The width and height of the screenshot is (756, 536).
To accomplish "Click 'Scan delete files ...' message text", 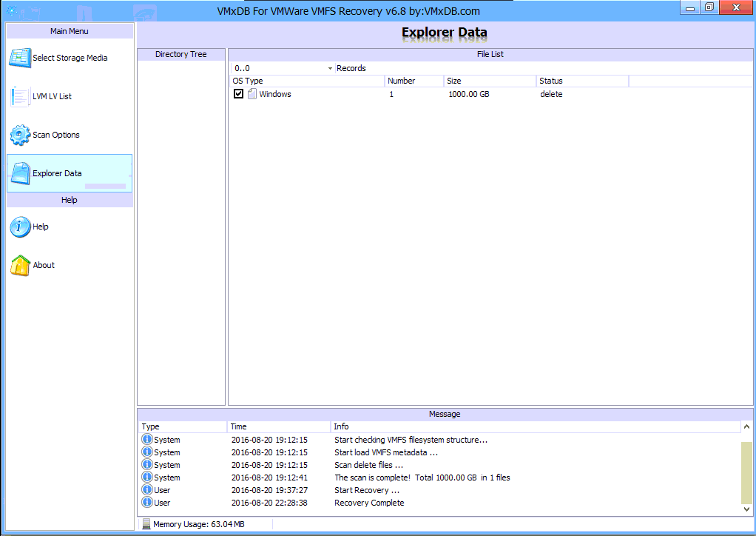I will click(369, 465).
